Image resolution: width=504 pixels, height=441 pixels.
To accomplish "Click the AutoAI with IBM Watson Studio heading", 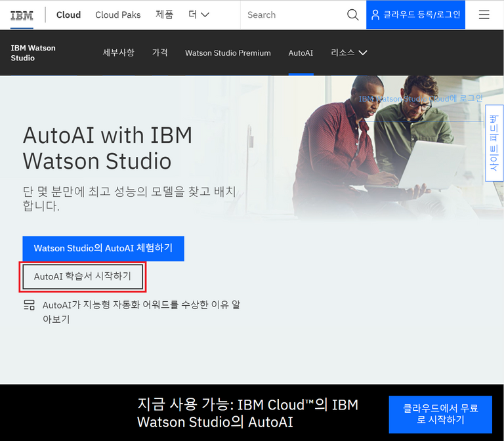I will pyautogui.click(x=108, y=148).
